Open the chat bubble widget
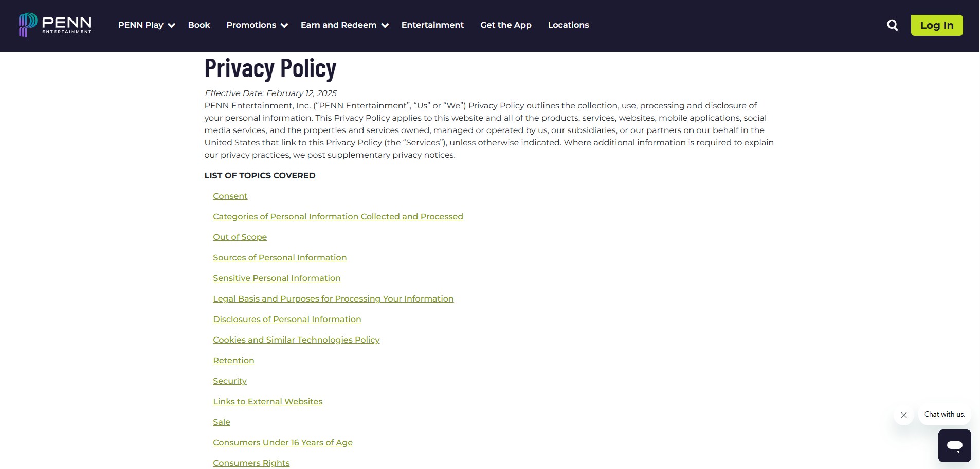This screenshot has height=469, width=980. 955,446
